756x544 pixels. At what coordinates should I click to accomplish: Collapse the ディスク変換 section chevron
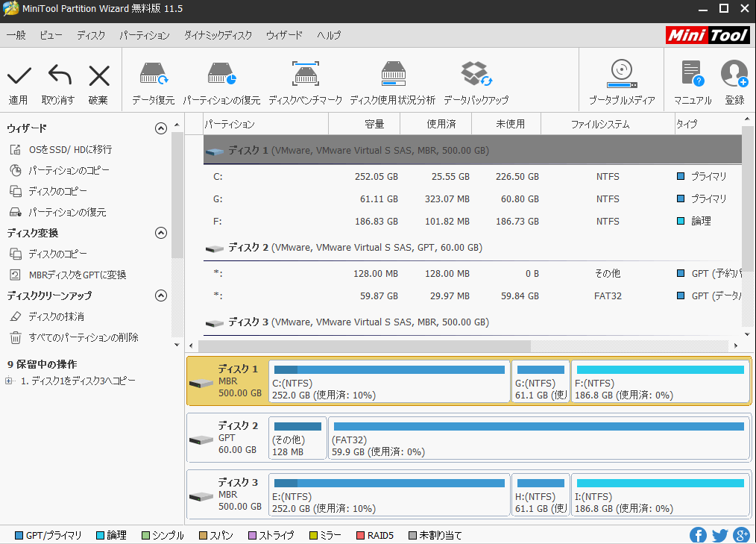pyautogui.click(x=160, y=232)
